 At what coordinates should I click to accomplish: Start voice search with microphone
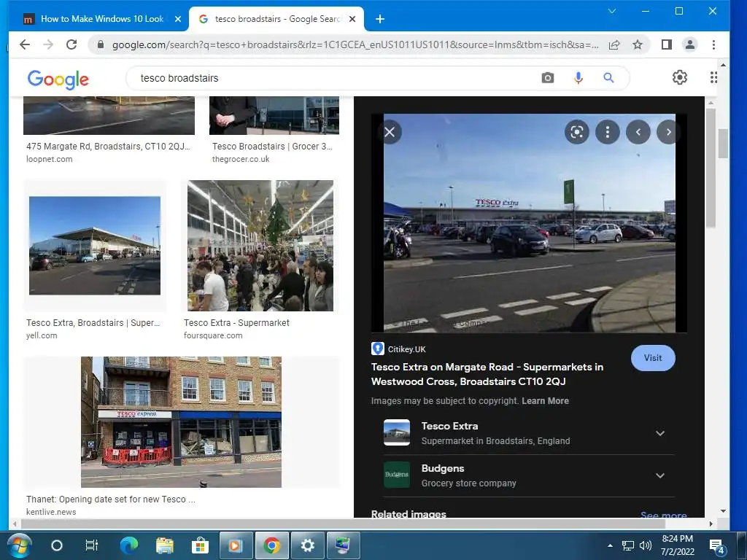coord(578,77)
